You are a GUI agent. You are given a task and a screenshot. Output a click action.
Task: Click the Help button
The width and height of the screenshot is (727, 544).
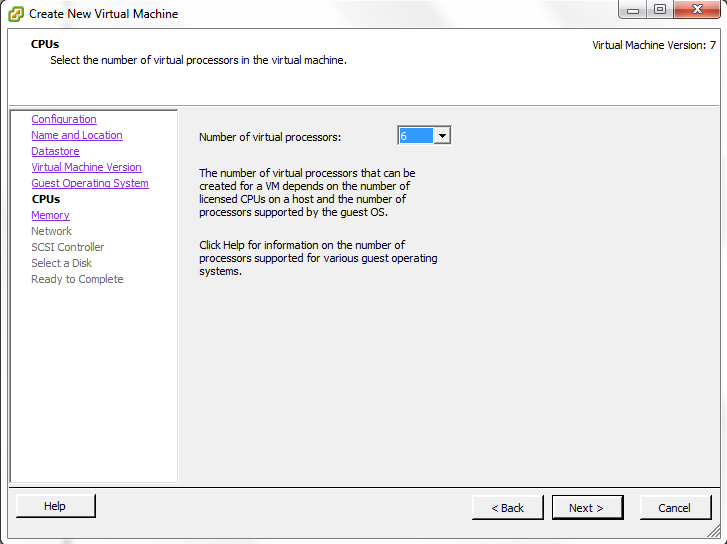[56, 506]
